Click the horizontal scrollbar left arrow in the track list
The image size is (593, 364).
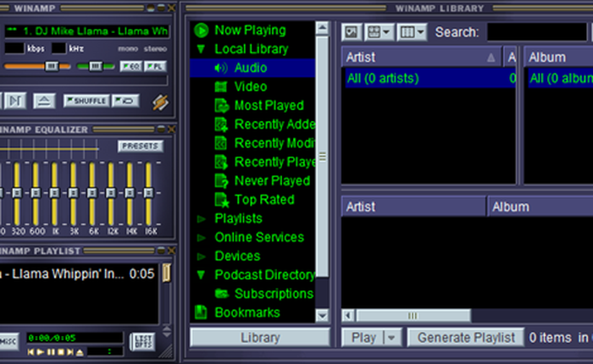[x=348, y=315]
